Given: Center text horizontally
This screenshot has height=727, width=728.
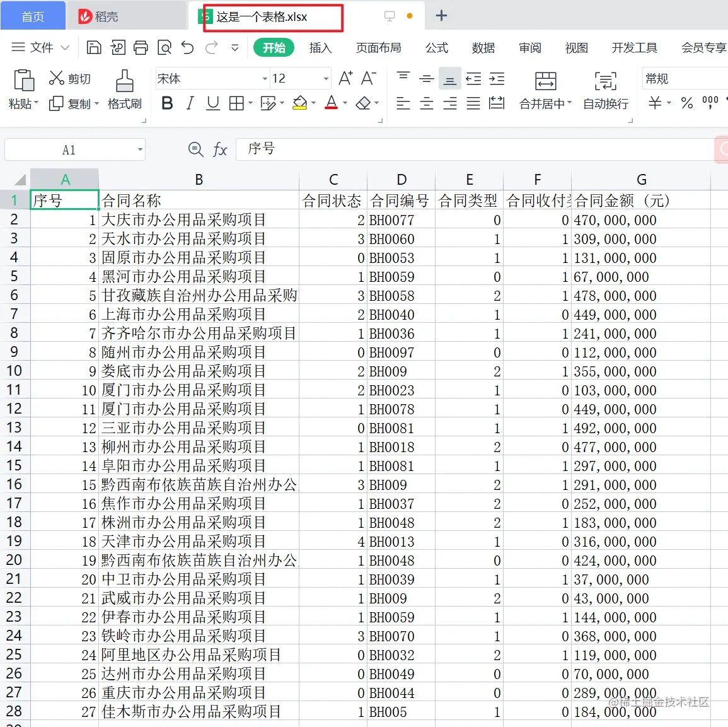Looking at the screenshot, I should pos(426,103).
